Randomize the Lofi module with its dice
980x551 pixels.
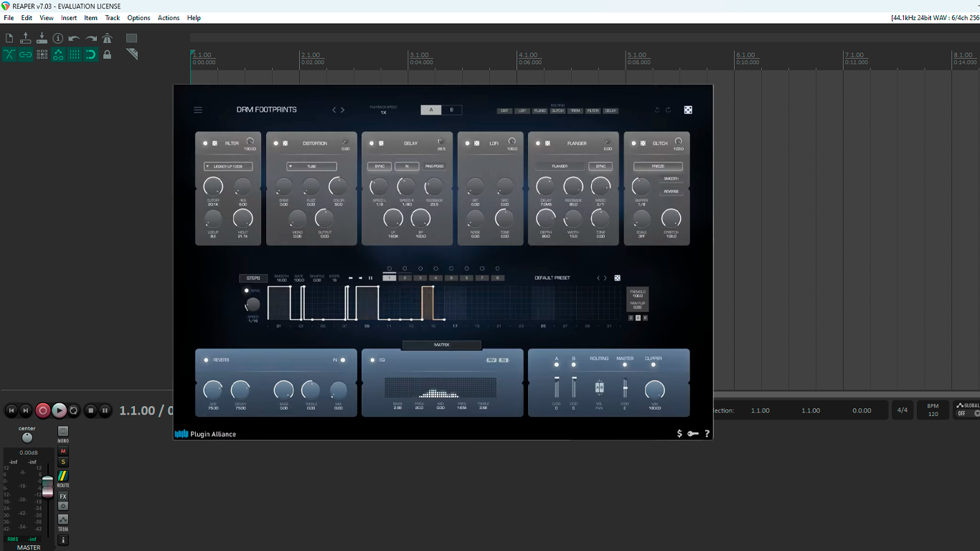[476, 143]
